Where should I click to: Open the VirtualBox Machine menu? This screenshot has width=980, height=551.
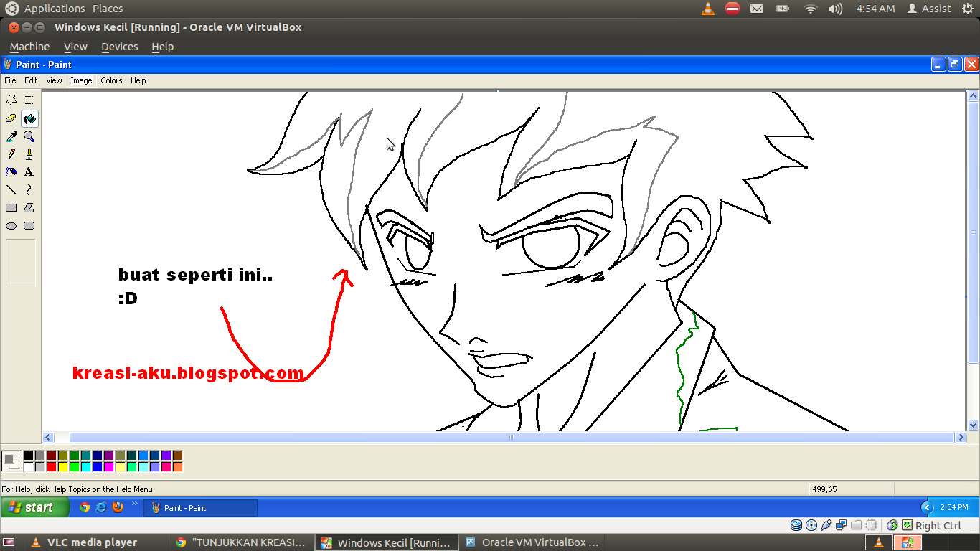[29, 47]
